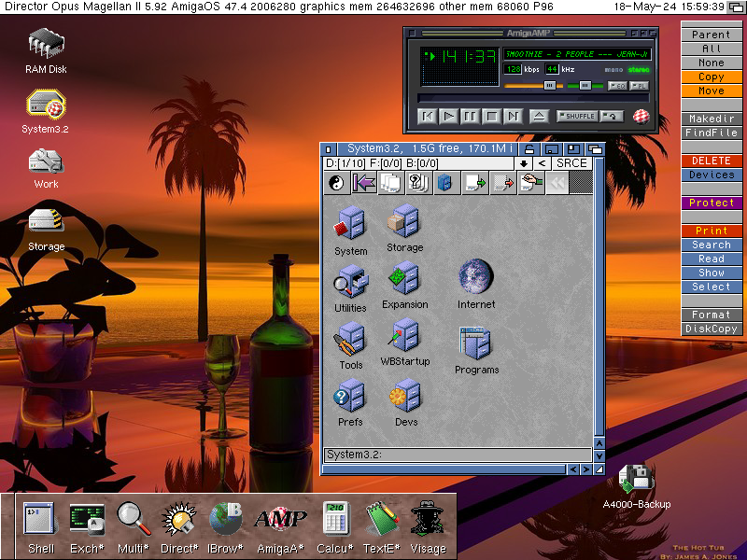Screen dimensions: 747x560
Task: Click the Makedir button
Action: [712, 119]
